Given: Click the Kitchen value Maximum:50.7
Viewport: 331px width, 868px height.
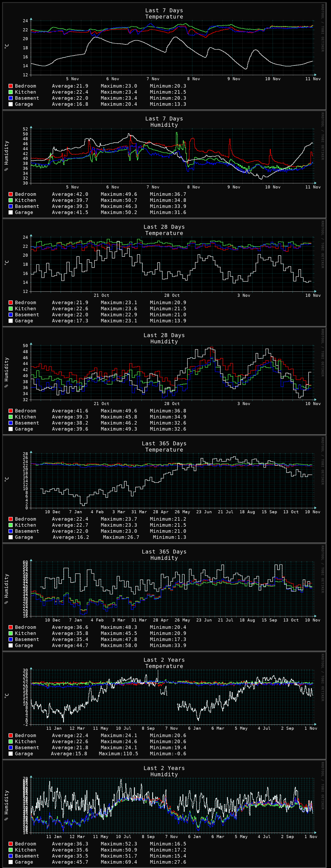Looking at the screenshot, I should (x=119, y=200).
